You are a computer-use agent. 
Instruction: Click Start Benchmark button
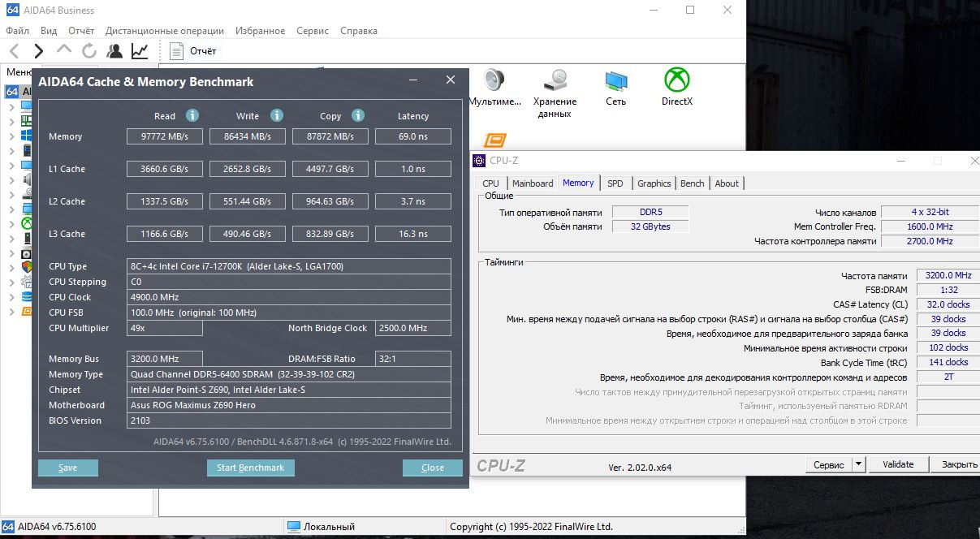[250, 468]
